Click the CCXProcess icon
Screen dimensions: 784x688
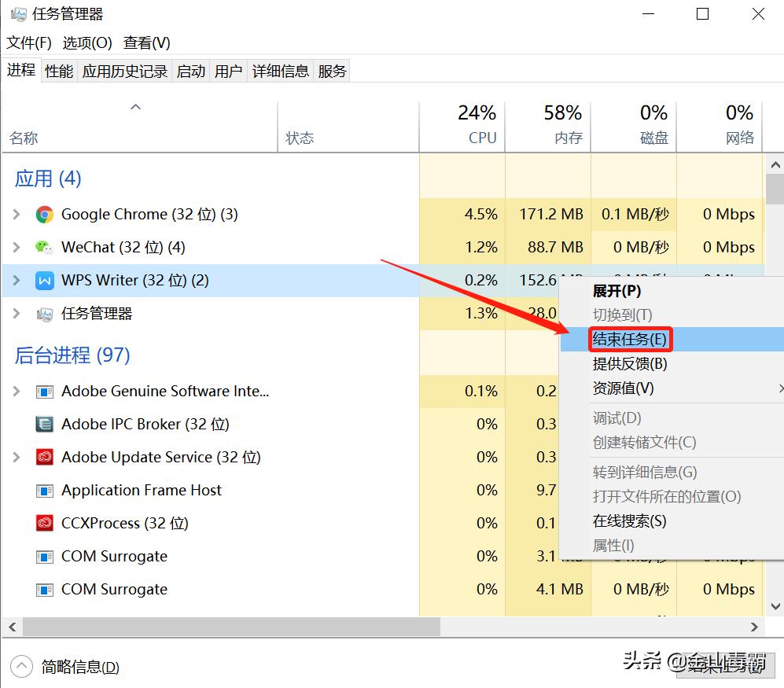[45, 523]
